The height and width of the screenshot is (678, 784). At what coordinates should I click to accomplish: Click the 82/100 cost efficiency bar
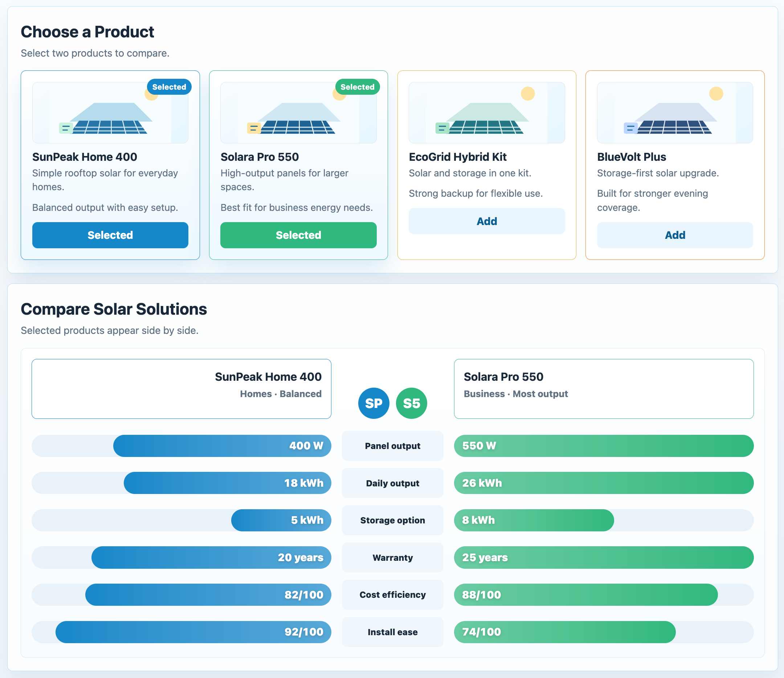(x=208, y=595)
